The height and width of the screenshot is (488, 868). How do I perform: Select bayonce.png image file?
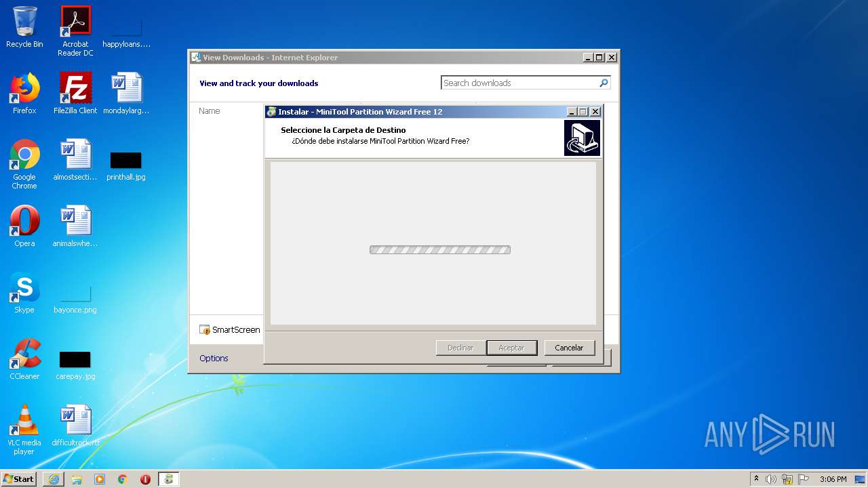coord(75,299)
